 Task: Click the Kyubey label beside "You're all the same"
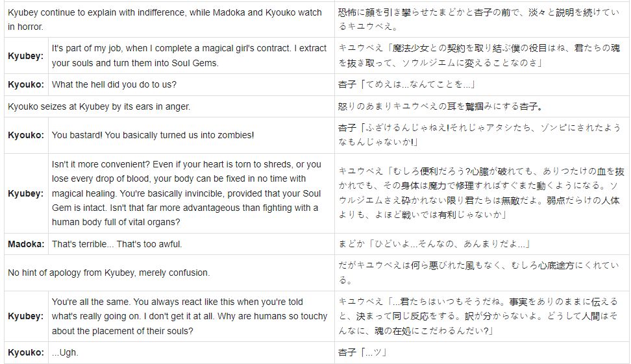[x=26, y=316]
